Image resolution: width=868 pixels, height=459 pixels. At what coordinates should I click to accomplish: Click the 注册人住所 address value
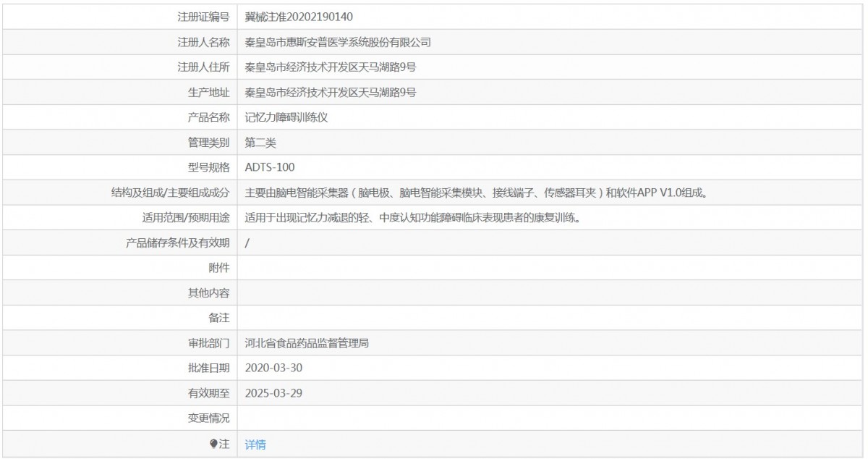(331, 67)
